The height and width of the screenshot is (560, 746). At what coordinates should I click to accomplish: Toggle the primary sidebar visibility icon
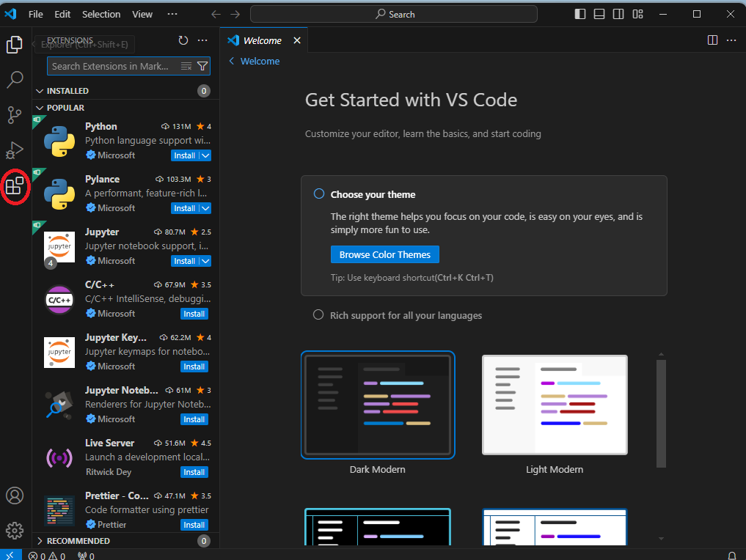(x=579, y=14)
